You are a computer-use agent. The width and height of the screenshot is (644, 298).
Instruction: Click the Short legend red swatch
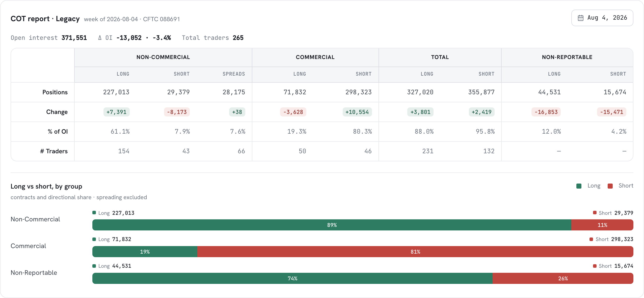(x=610, y=186)
